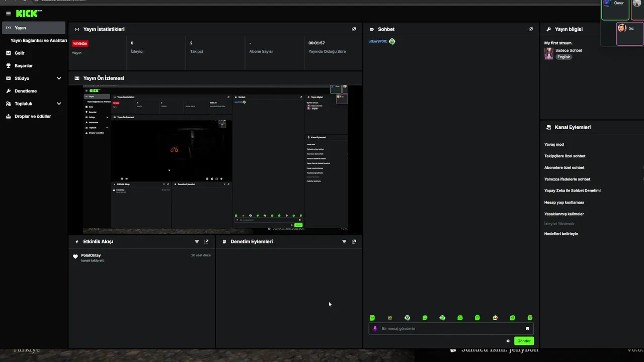Click the emote in utkur9700's chat message
This screenshot has width=644, height=362.
392,41
